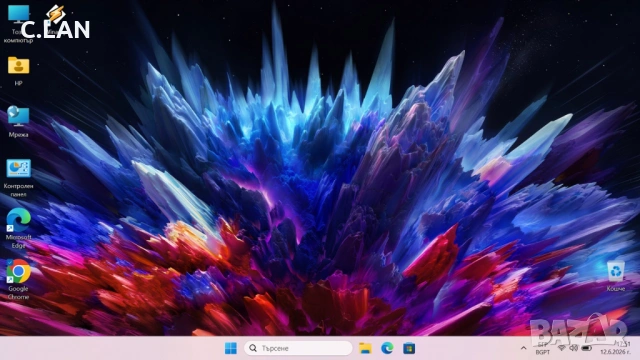Switch the БГР BGPT keyboard layout indicator
640x360 pixels.
pos(542,348)
